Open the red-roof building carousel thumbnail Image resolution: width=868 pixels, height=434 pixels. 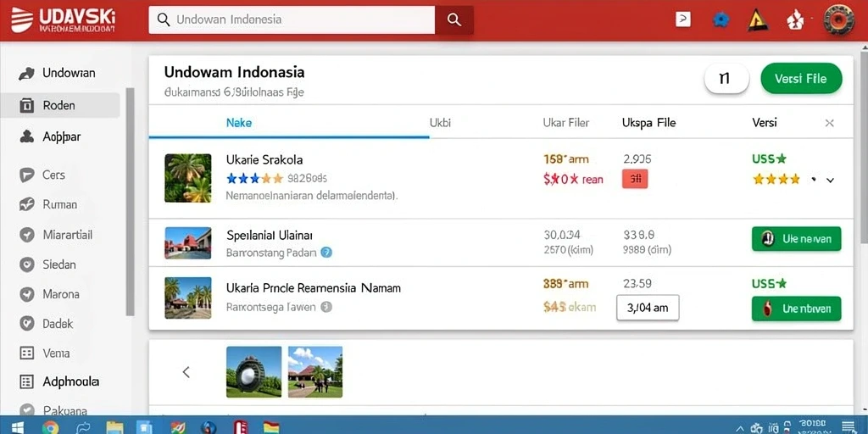[315, 372]
